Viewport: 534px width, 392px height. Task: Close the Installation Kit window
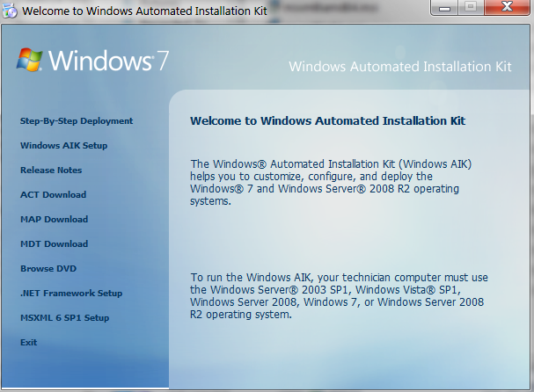pos(507,8)
